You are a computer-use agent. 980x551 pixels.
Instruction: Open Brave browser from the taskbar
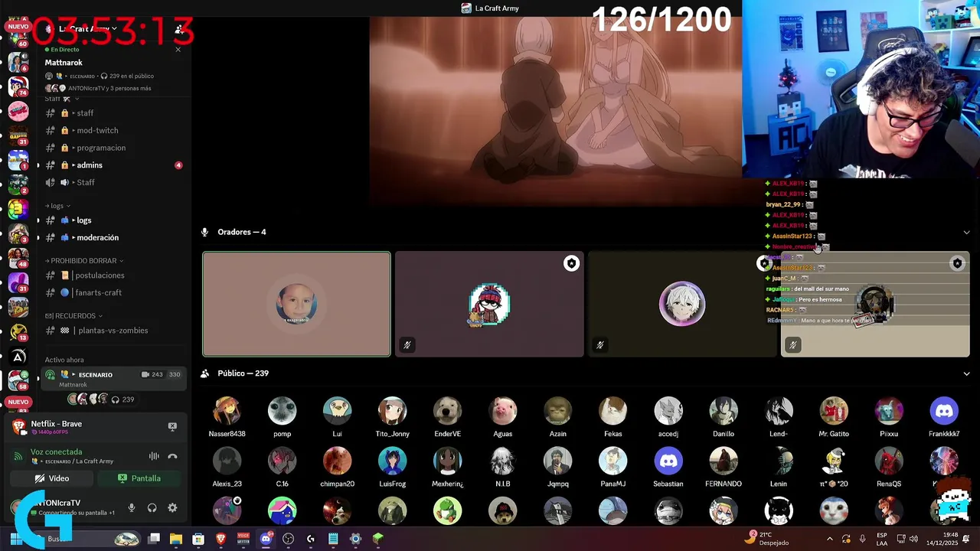pos(221,539)
